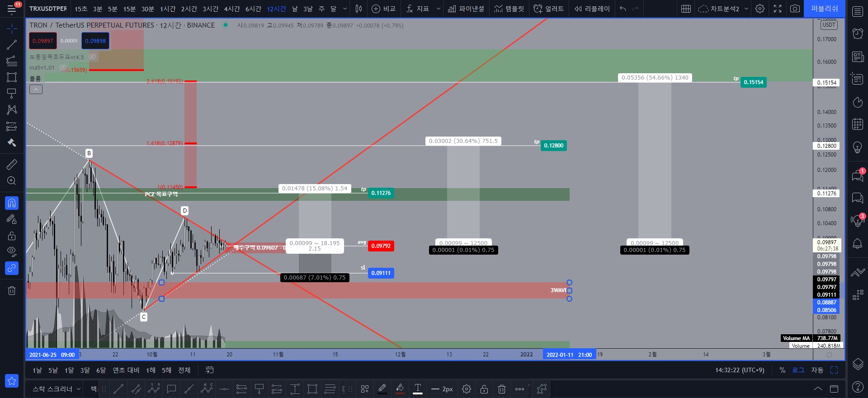The width and height of the screenshot is (868, 398).
Task: Open line color pencil swatch in drawing toolbar
Action: [x=382, y=389]
